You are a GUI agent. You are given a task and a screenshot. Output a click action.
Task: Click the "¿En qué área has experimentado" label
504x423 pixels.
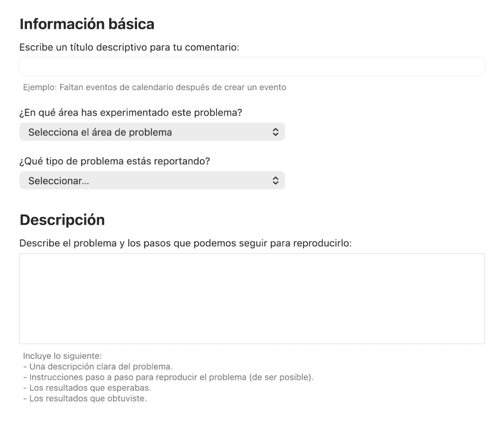[131, 113]
